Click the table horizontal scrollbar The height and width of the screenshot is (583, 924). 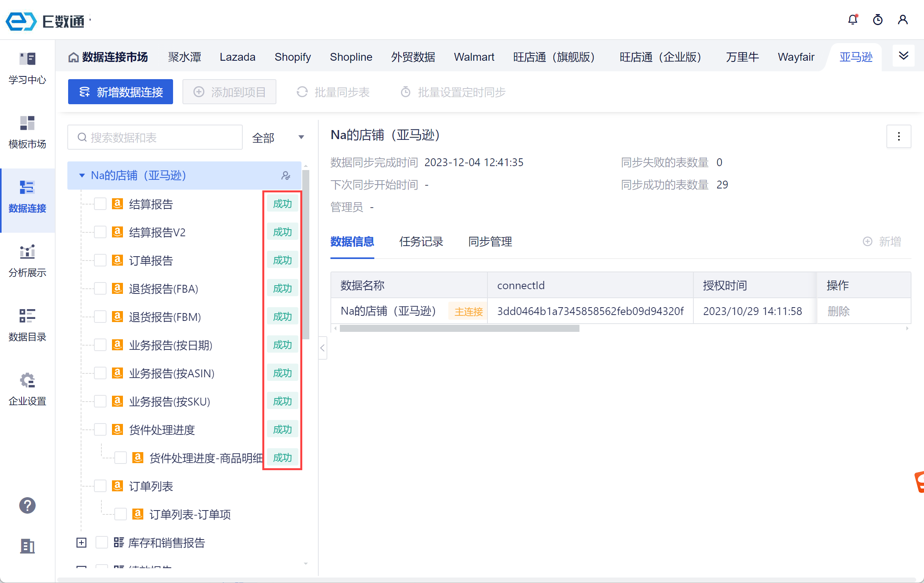[459, 329]
